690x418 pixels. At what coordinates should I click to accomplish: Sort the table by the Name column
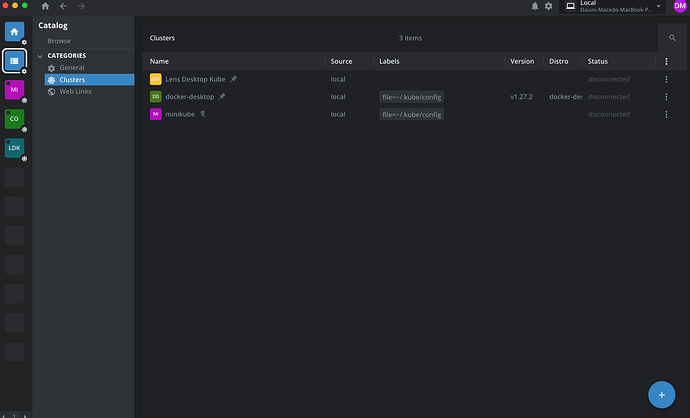point(160,62)
